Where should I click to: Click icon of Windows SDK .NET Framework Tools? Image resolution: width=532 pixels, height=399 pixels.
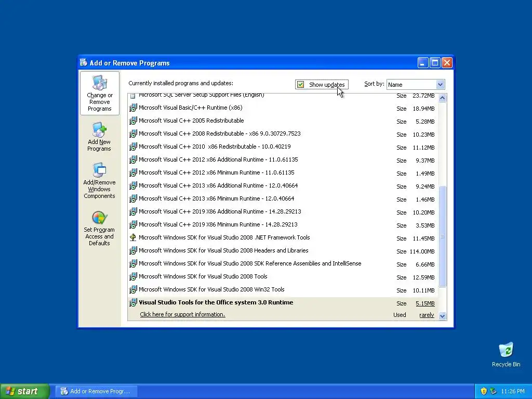coord(133,237)
